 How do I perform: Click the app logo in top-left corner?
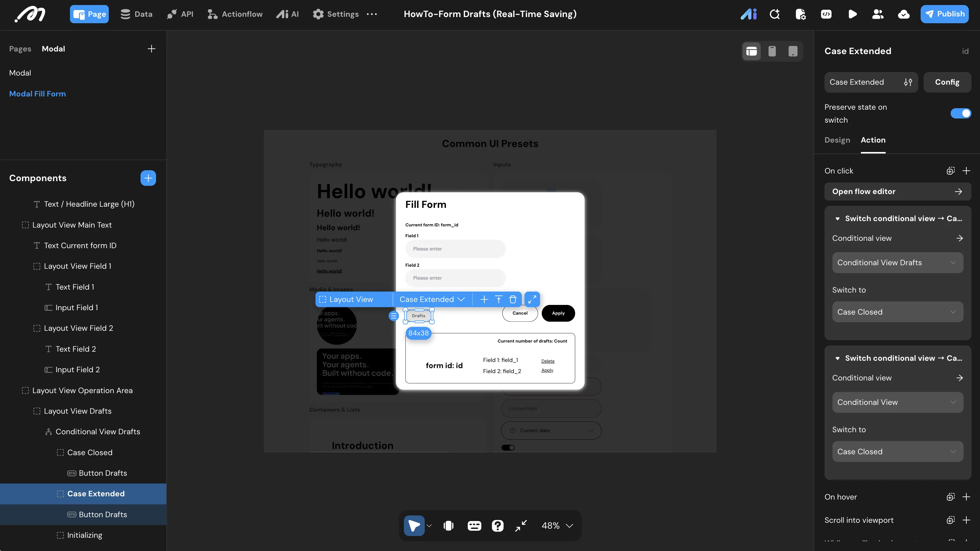pyautogui.click(x=30, y=14)
